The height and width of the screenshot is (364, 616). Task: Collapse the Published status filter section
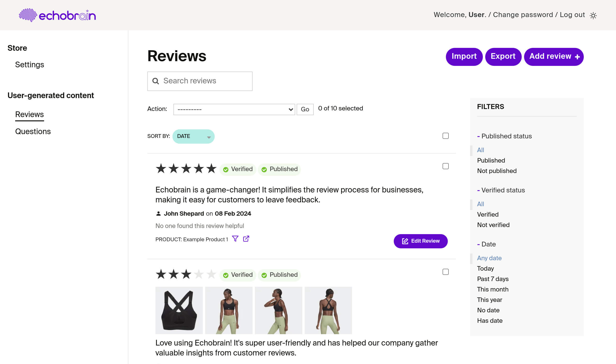504,136
